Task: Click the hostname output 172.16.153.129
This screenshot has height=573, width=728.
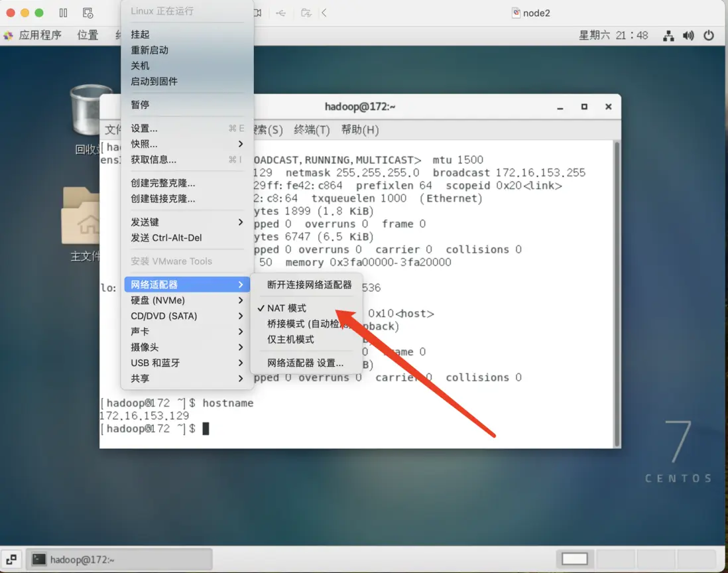Action: pyautogui.click(x=145, y=416)
